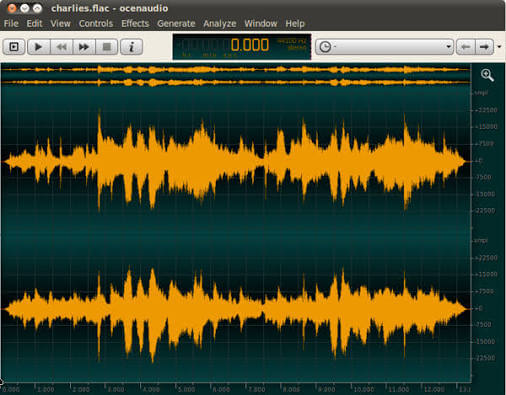Click inside the lower channel waveform

[x=236, y=308]
